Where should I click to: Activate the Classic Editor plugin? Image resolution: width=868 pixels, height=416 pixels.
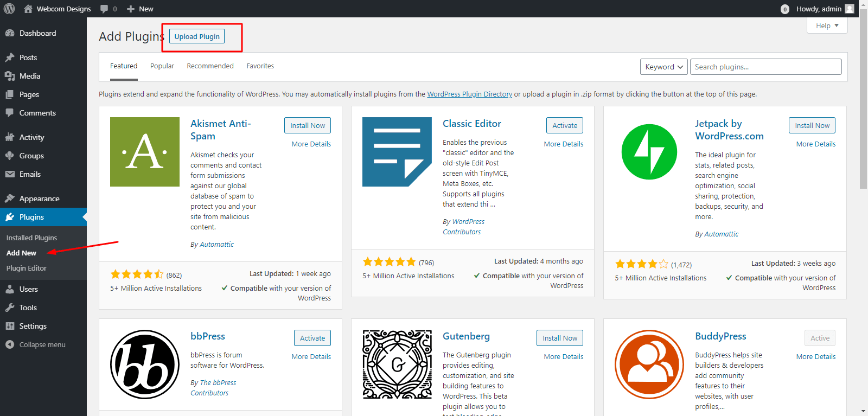point(565,125)
